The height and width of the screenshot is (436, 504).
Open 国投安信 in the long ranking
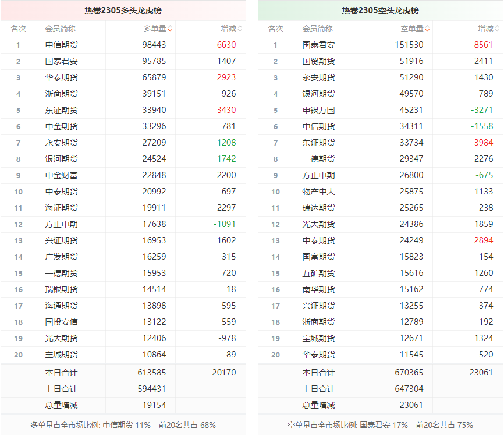pyautogui.click(x=61, y=322)
